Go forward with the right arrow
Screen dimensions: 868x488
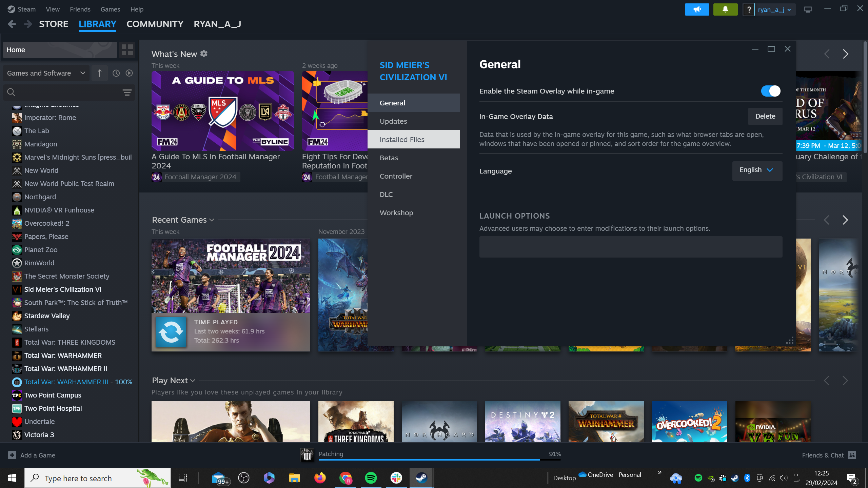pyautogui.click(x=28, y=24)
